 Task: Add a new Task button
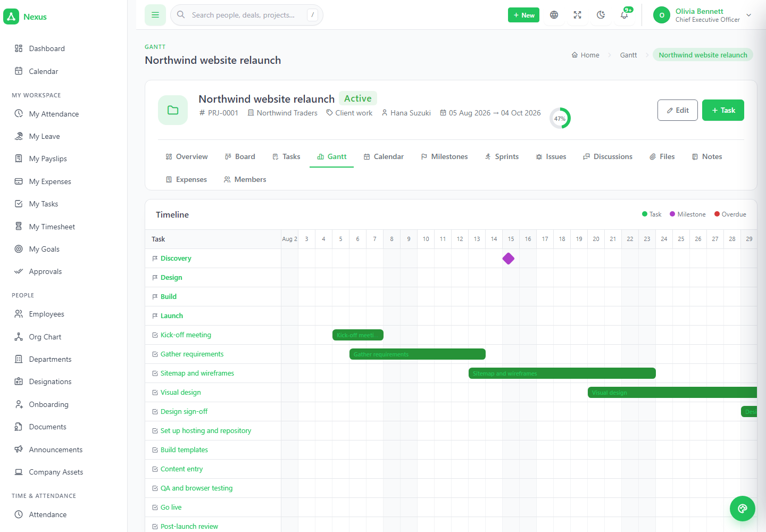[723, 110]
